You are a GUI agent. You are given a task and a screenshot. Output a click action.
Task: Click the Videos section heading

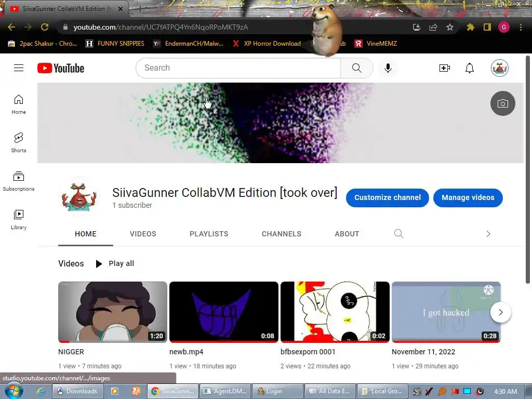click(x=71, y=263)
